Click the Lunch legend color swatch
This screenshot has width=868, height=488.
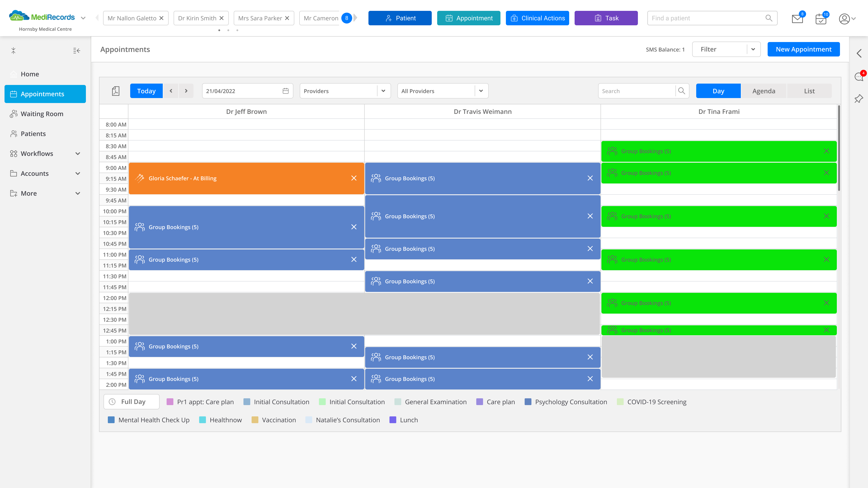click(393, 420)
